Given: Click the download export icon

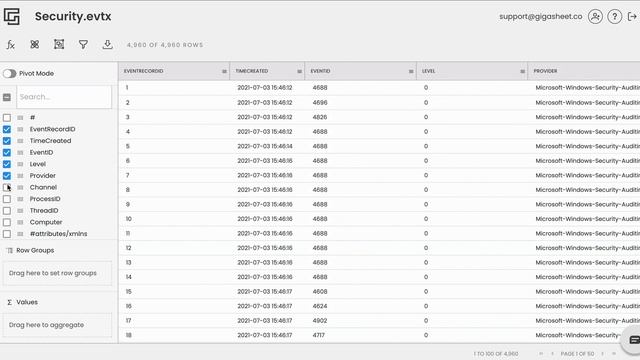Looking at the screenshot, I should [107, 44].
